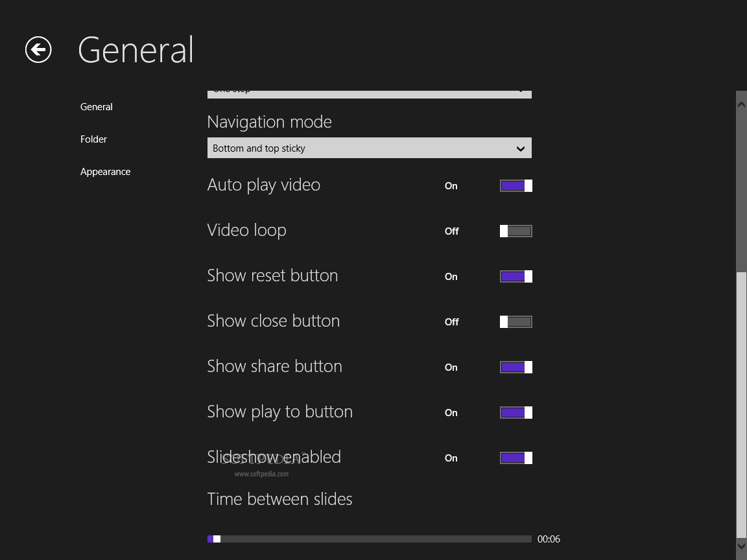Click the vertical scrollbar thumb
This screenshot has height=560, width=747.
coord(741,404)
